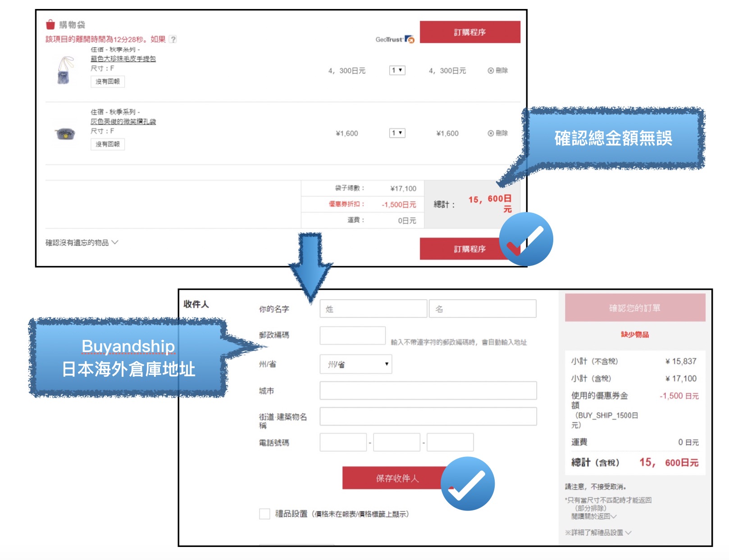729x560 pixels.
Task: Expand the gift settings details link
Action: pyautogui.click(x=598, y=533)
